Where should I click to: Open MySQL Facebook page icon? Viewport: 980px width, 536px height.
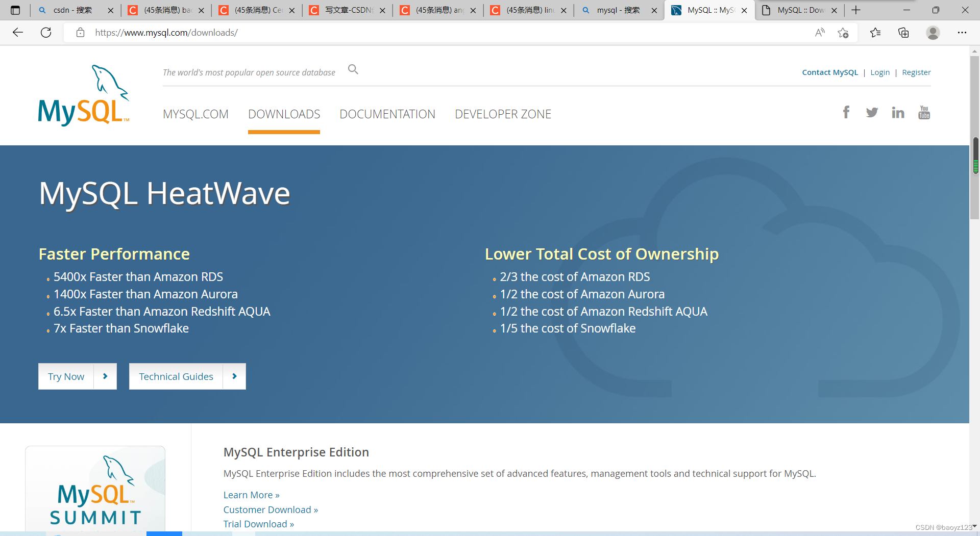pos(846,112)
